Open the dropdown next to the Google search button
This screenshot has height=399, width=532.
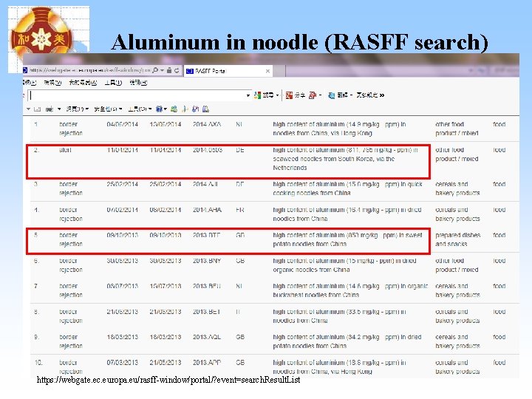pyautogui.click(x=278, y=95)
